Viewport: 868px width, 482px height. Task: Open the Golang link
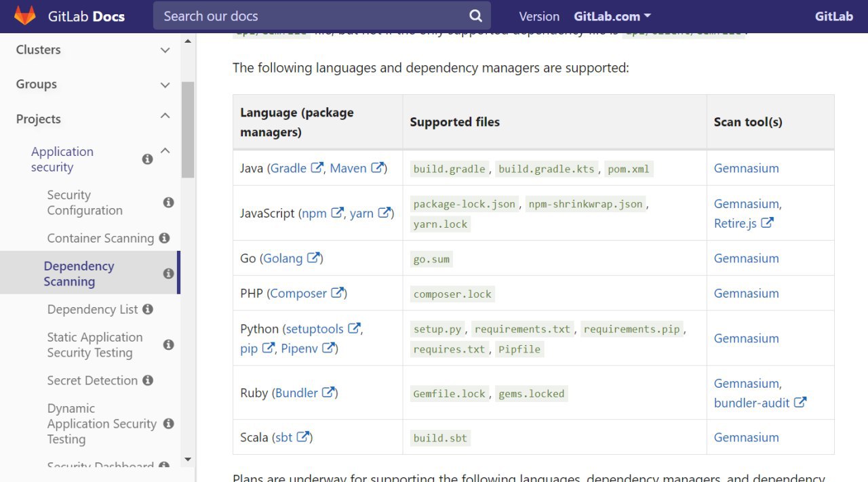tap(283, 258)
